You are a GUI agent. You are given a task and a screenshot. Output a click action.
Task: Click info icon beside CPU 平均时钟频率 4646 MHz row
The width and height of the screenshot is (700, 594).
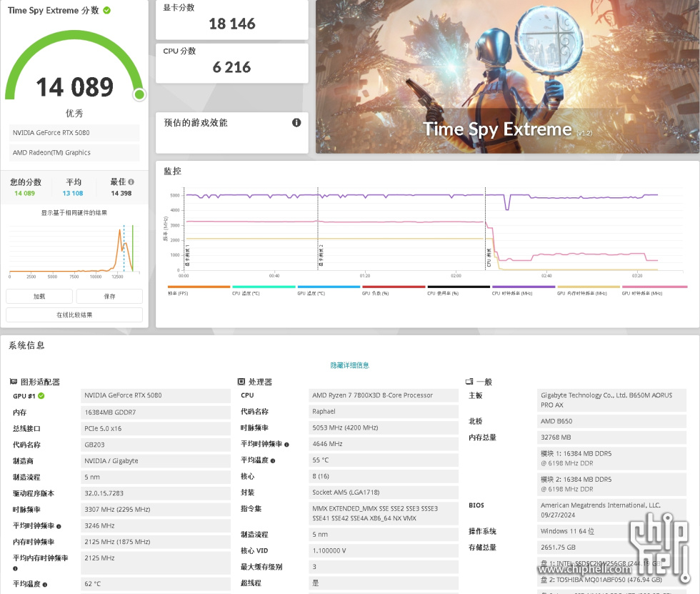point(286,445)
